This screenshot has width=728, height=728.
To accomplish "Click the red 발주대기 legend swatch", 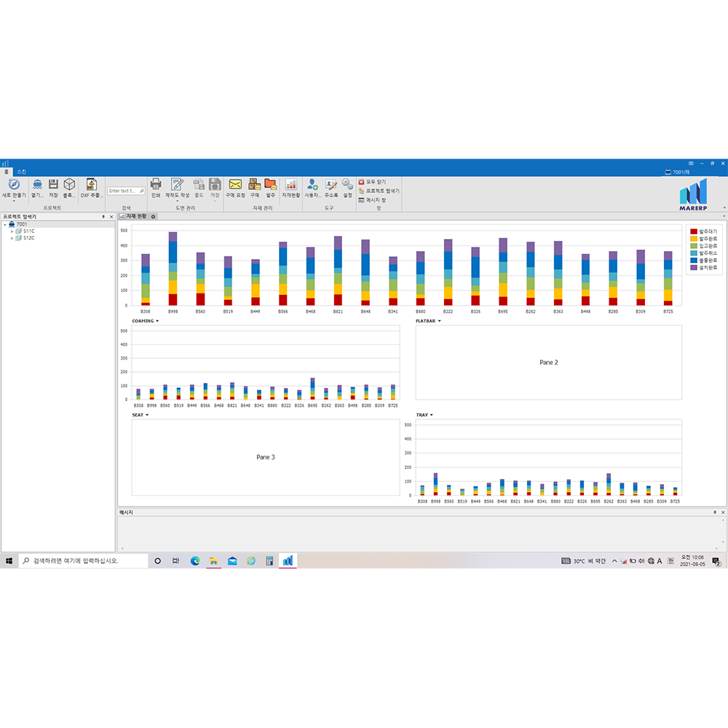I will click(x=694, y=232).
